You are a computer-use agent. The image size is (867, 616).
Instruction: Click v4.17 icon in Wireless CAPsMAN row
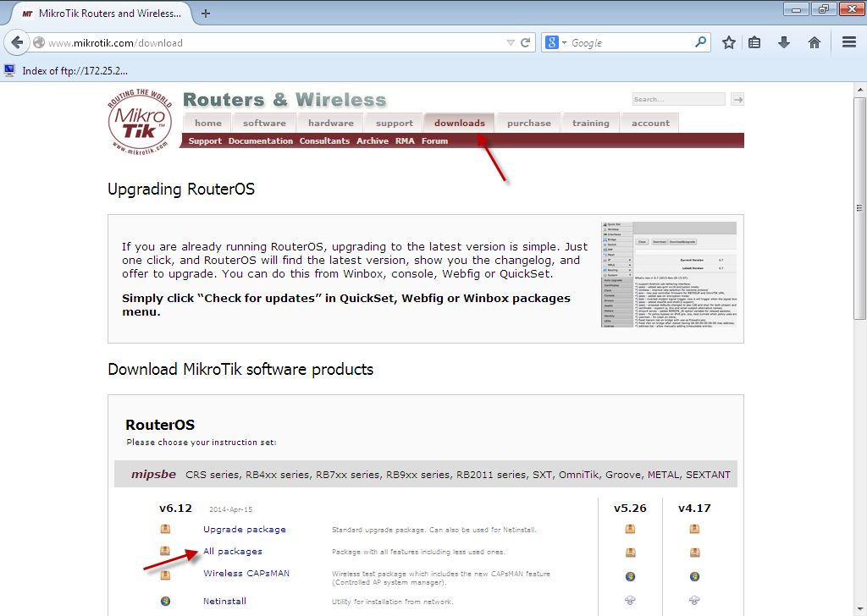coord(694,577)
